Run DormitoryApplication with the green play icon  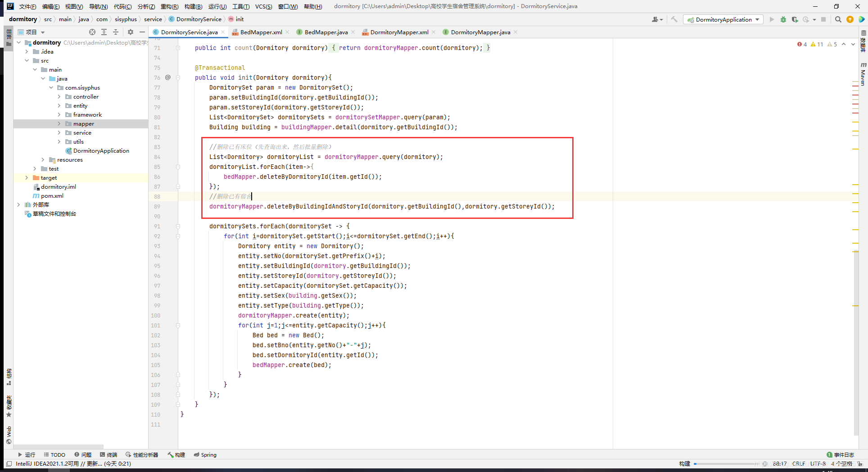click(x=772, y=19)
